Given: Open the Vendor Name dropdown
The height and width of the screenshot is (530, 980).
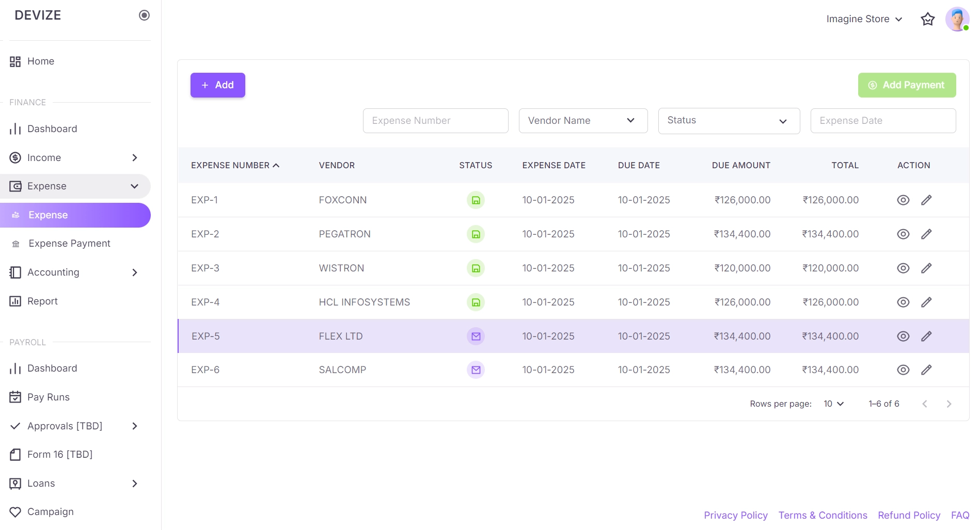Looking at the screenshot, I should pos(583,121).
